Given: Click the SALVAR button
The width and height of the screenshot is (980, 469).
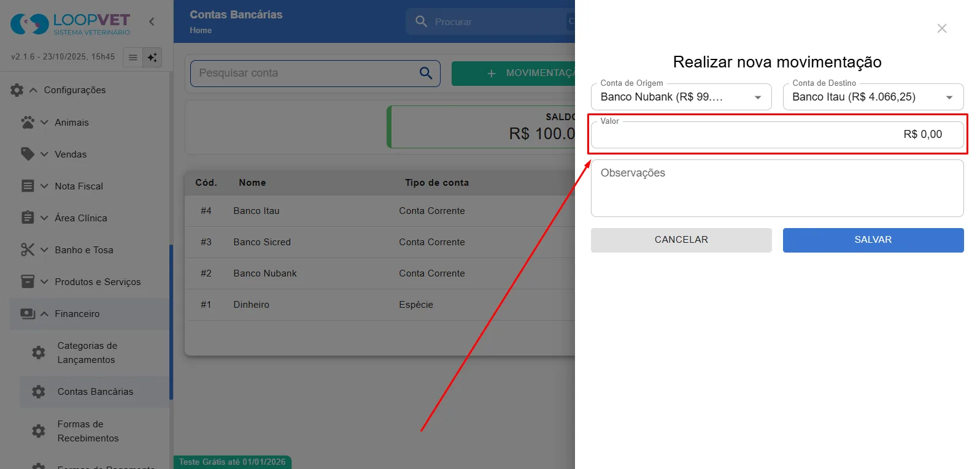Looking at the screenshot, I should [873, 240].
